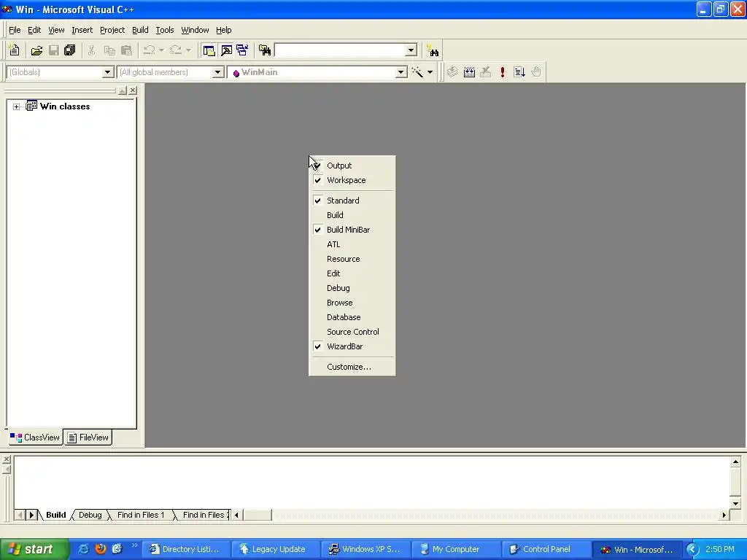
Task: Toggle the Workspace window toolbar icon
Action: 209,50
